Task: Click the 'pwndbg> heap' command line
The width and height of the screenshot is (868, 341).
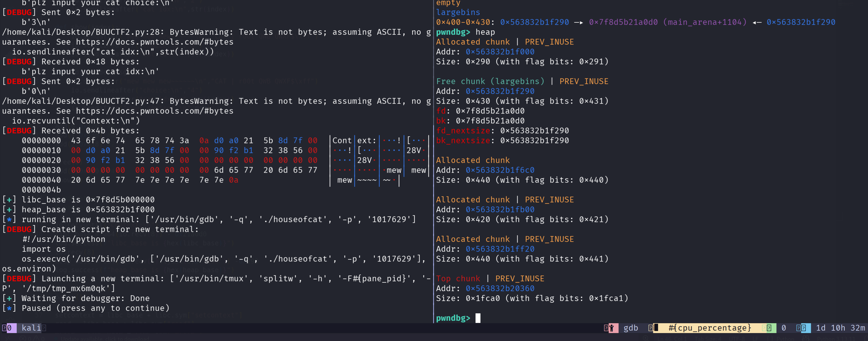Action: (465, 32)
